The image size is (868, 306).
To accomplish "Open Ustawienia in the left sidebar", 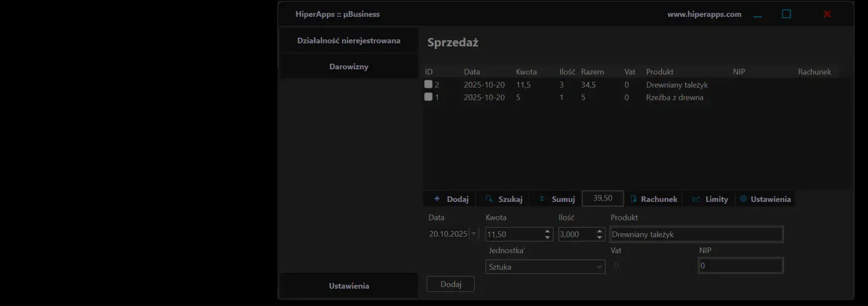I will point(349,286).
